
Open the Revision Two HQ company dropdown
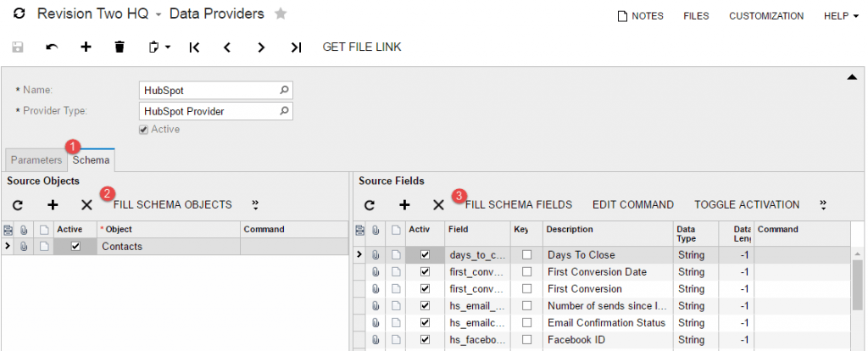coord(159,15)
